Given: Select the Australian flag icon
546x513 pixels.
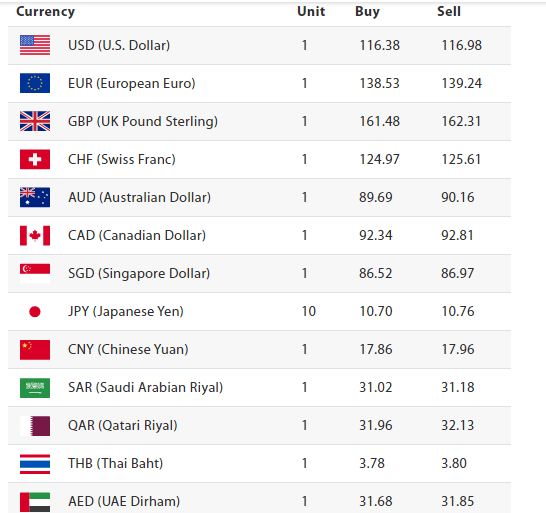Looking at the screenshot, I should [35, 197].
